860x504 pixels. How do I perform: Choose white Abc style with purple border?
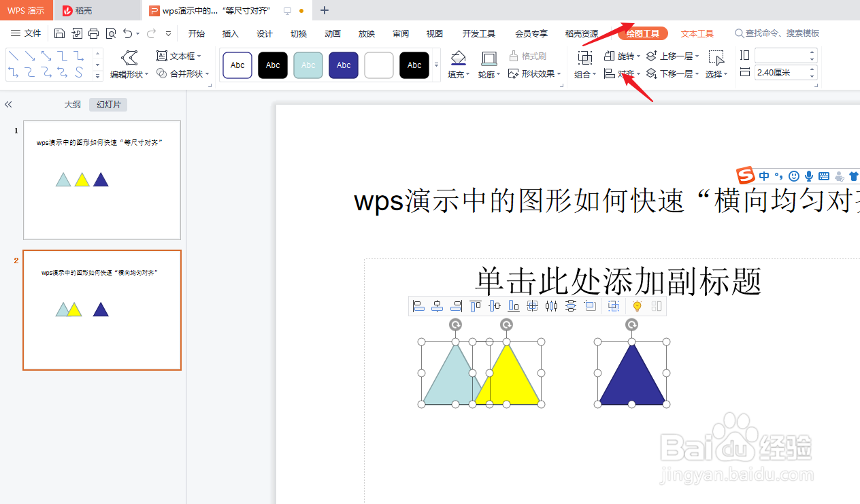click(237, 65)
